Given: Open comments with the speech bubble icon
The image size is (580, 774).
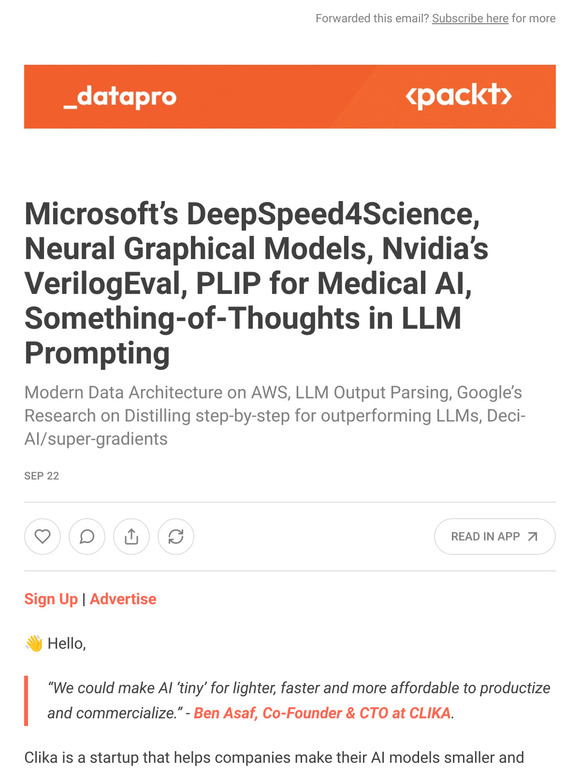Looking at the screenshot, I should (x=87, y=536).
